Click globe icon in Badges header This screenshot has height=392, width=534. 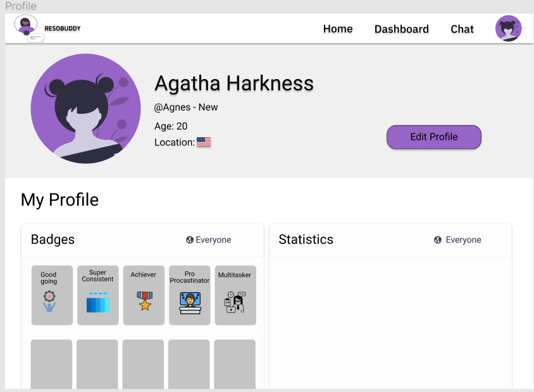point(190,240)
